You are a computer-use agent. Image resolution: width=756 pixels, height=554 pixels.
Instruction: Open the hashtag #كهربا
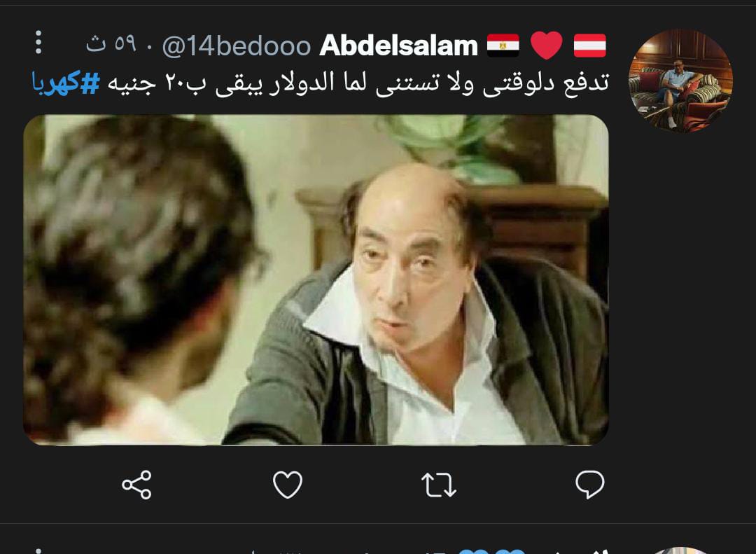click(x=66, y=83)
